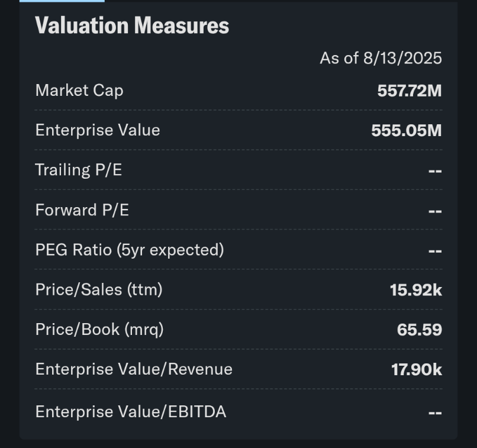Select the Trailing P/E label
This screenshot has height=448, width=477.
pyautogui.click(x=79, y=170)
